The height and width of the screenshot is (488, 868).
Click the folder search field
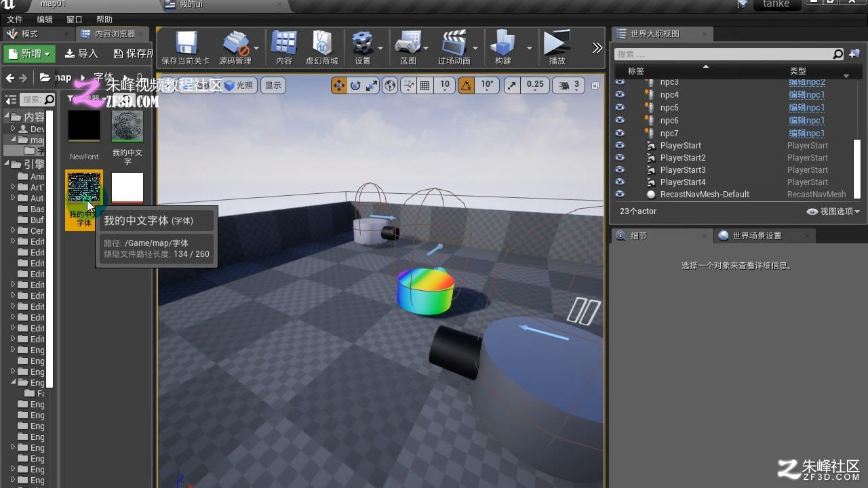pyautogui.click(x=37, y=100)
